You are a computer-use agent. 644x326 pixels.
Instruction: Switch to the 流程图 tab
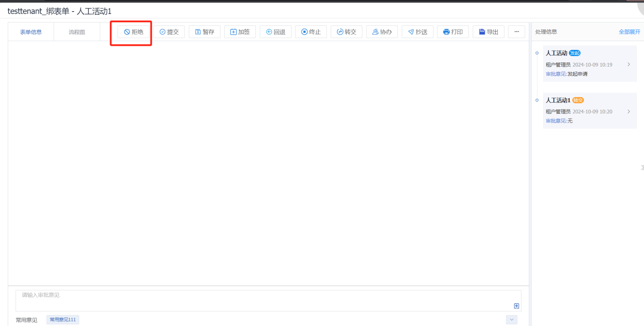click(77, 32)
